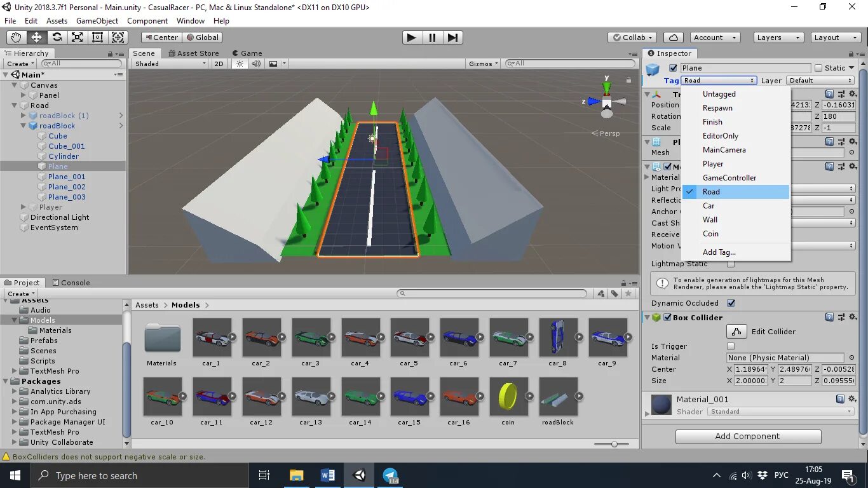
Task: Switch to the Asset Store tab
Action: [x=193, y=53]
